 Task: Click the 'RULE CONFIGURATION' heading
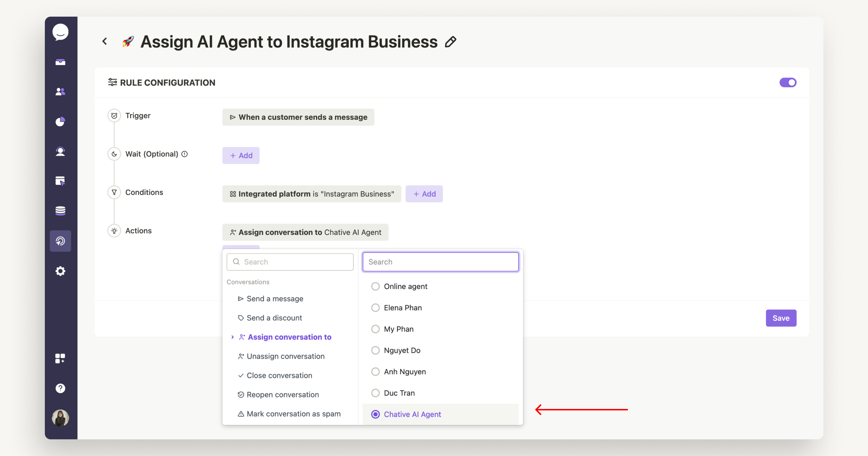167,83
